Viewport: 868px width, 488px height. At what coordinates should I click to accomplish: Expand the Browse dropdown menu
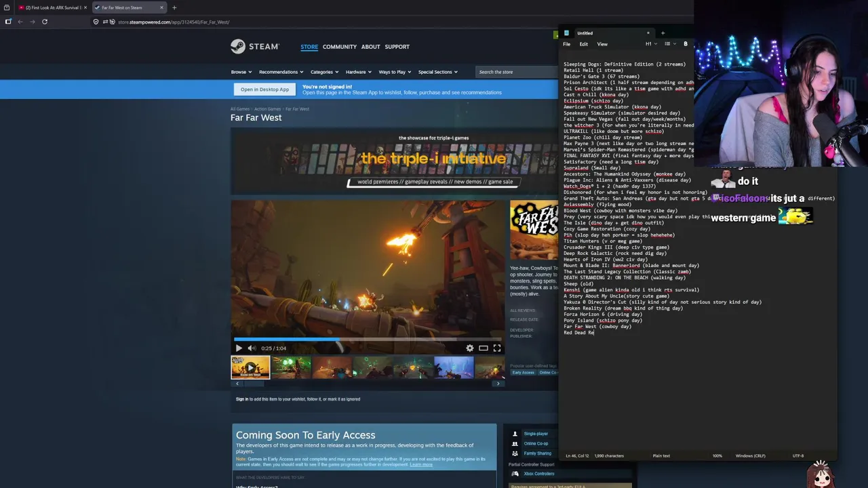(x=241, y=72)
